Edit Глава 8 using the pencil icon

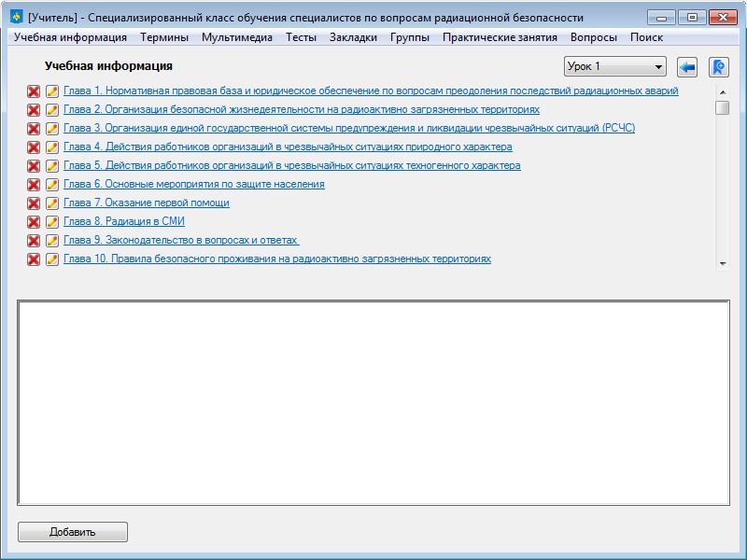[52, 222]
